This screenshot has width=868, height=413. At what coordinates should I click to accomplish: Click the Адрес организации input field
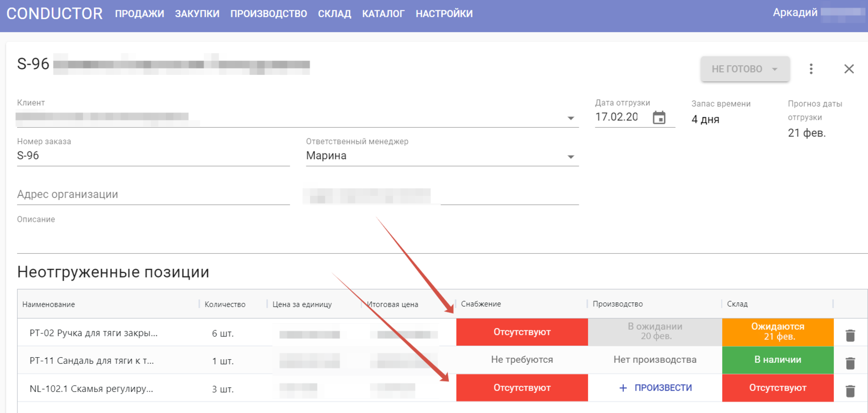click(x=153, y=195)
